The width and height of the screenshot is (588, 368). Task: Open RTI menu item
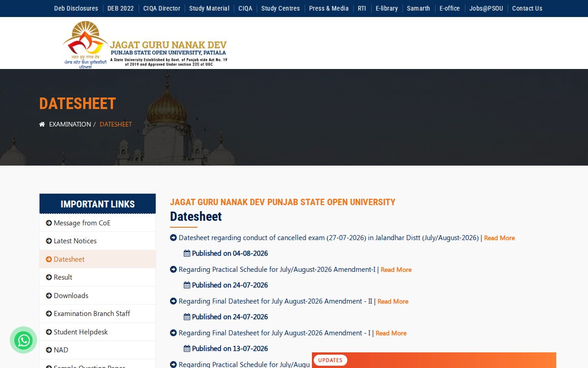362,8
